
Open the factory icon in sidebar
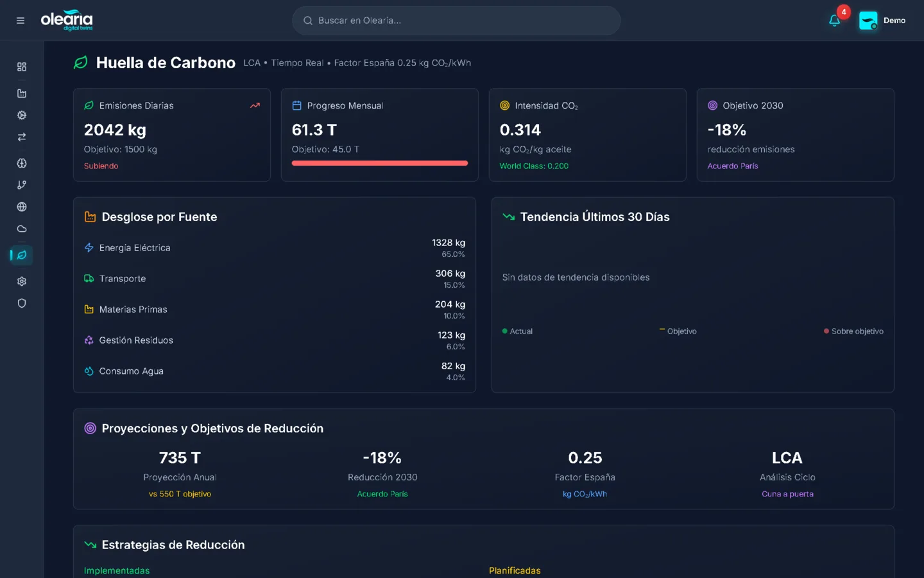(22, 94)
